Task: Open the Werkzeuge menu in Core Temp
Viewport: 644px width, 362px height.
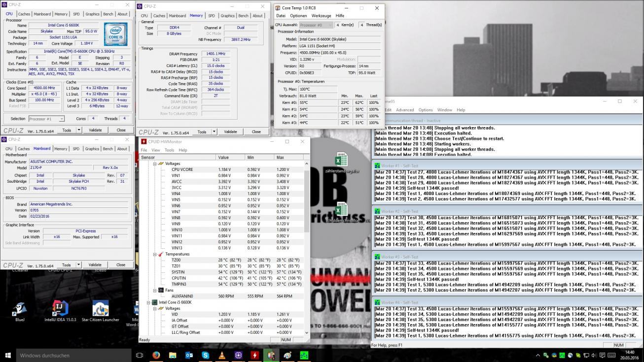Action: 321,16
